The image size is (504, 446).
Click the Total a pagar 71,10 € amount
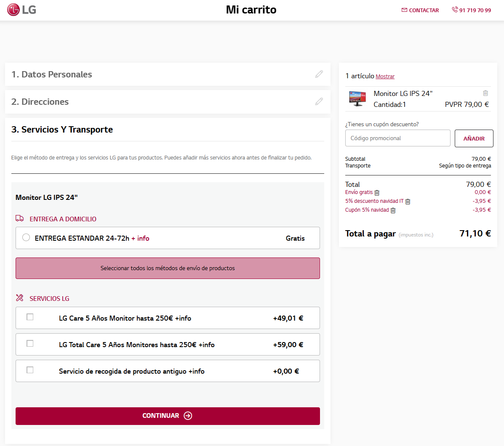click(475, 234)
